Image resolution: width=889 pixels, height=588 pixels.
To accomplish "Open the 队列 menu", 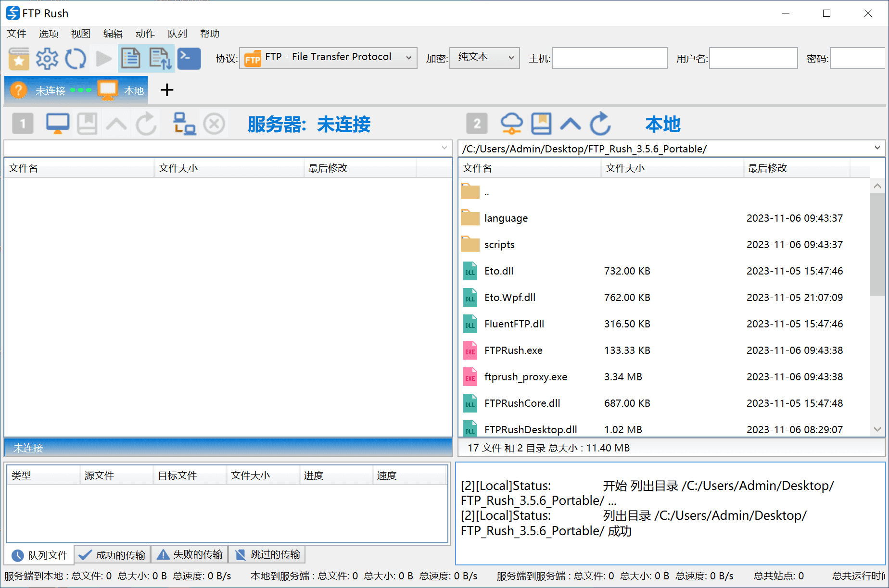I will tap(178, 34).
